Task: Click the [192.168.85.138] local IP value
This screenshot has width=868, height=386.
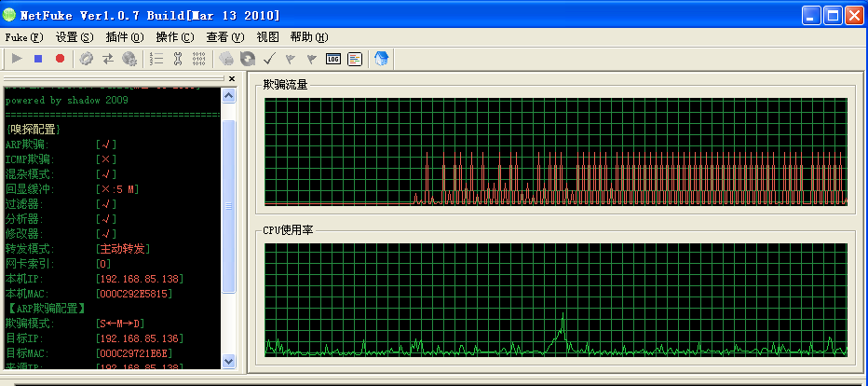Action: point(140,279)
